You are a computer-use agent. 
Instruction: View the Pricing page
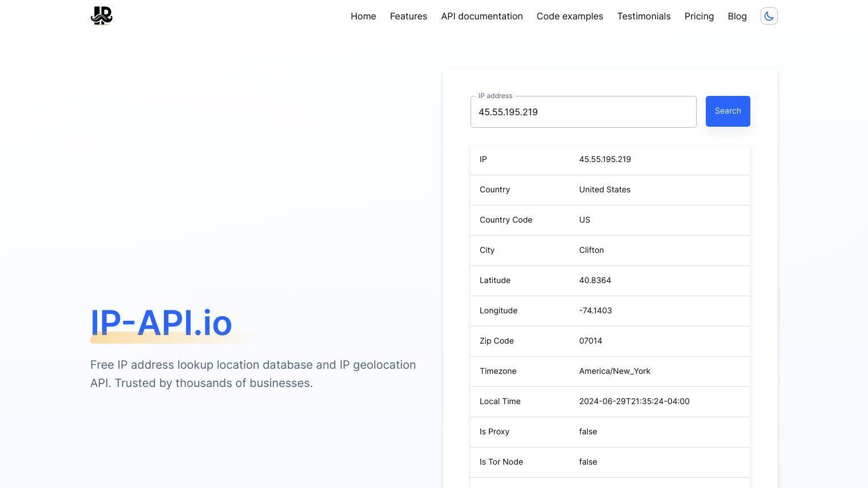[699, 17]
